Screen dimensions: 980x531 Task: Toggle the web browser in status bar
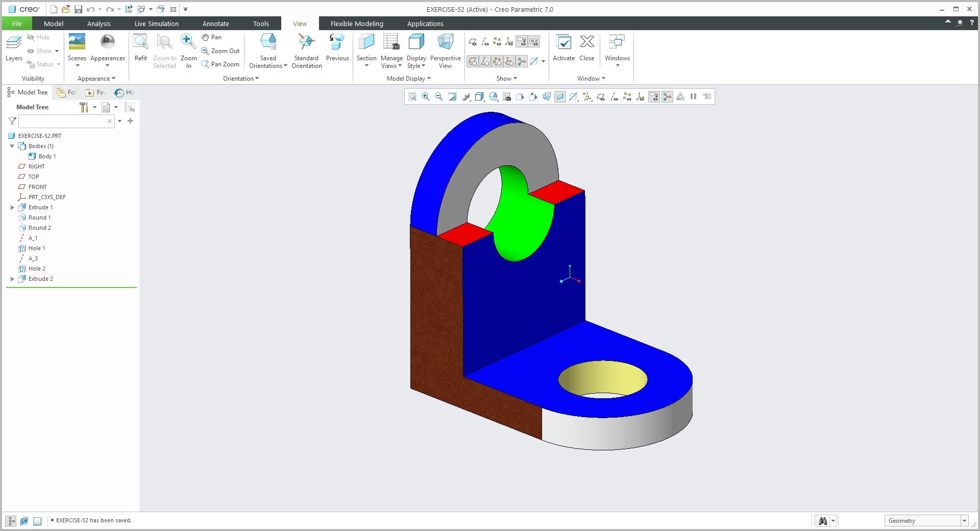point(24,521)
